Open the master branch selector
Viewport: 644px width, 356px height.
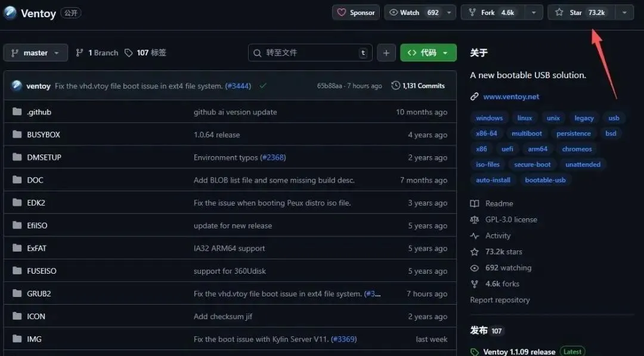pos(35,52)
